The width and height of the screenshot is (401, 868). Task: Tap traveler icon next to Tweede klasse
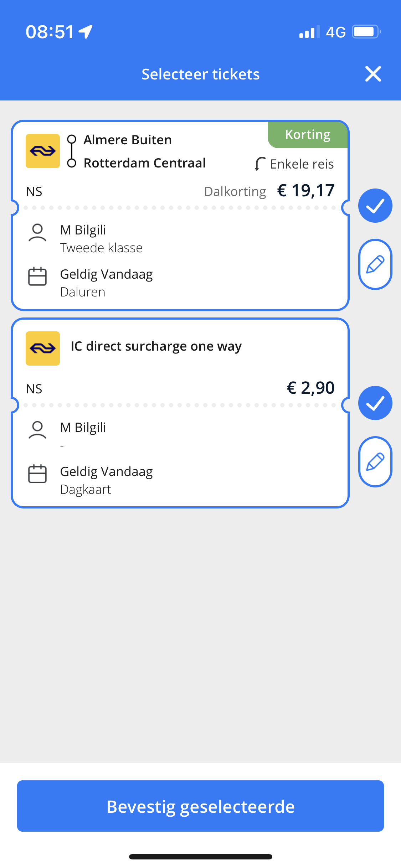click(x=37, y=233)
